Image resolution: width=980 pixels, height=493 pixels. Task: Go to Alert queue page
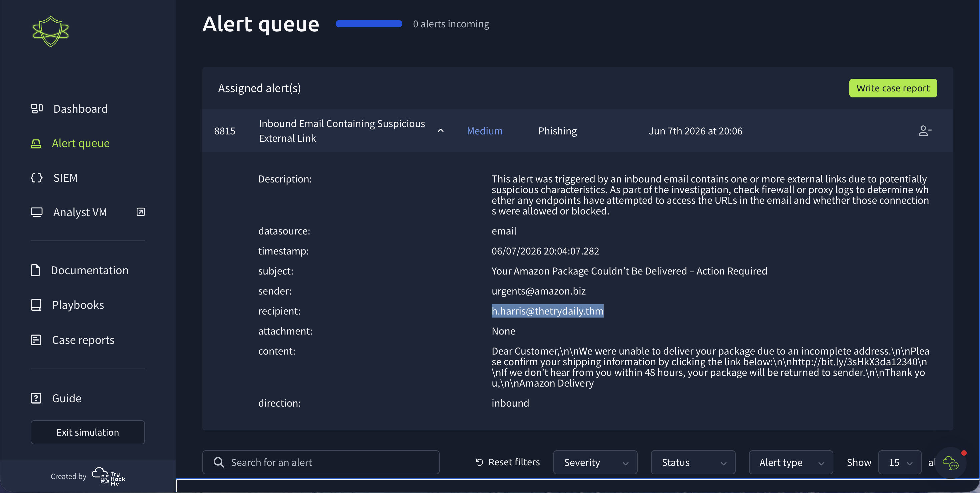pos(81,143)
